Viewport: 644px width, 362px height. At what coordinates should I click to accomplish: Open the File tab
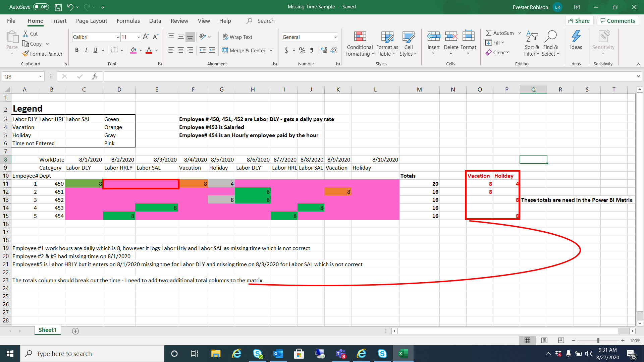coord(11,21)
